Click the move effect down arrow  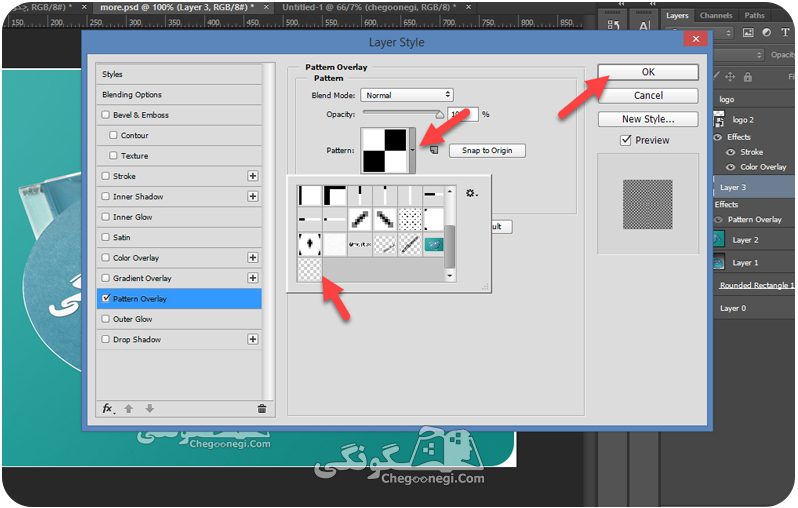(x=150, y=408)
